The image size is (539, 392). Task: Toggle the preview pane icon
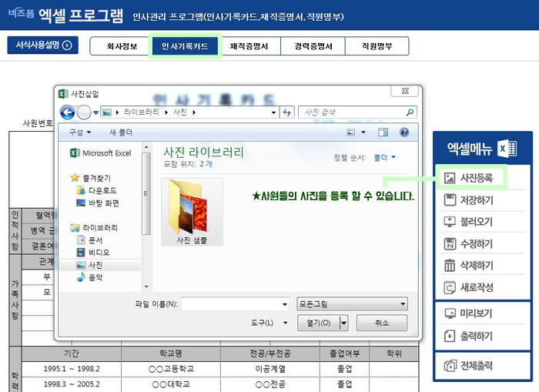pos(383,132)
